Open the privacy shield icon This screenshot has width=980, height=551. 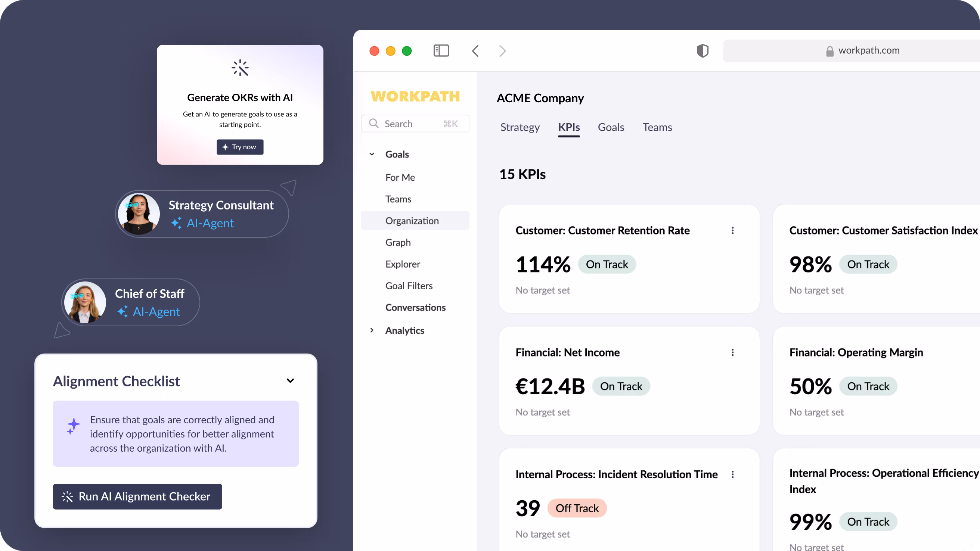pos(702,50)
